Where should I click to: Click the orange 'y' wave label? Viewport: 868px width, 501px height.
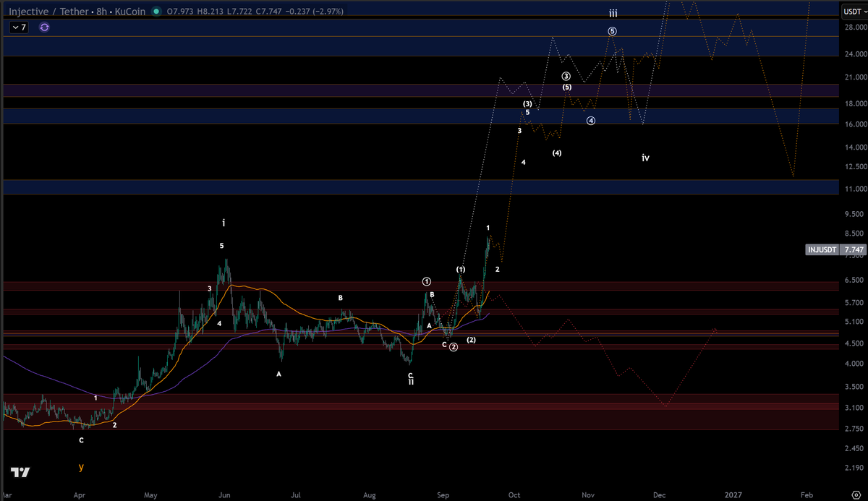81,467
